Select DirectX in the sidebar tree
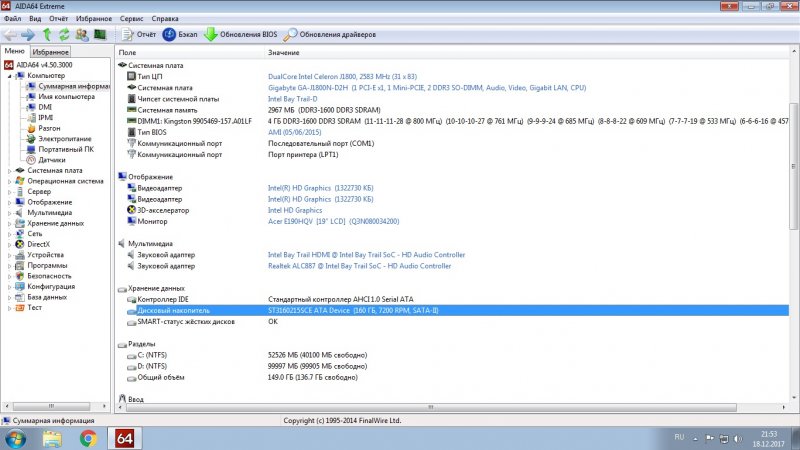The height and width of the screenshot is (450, 800). click(38, 244)
